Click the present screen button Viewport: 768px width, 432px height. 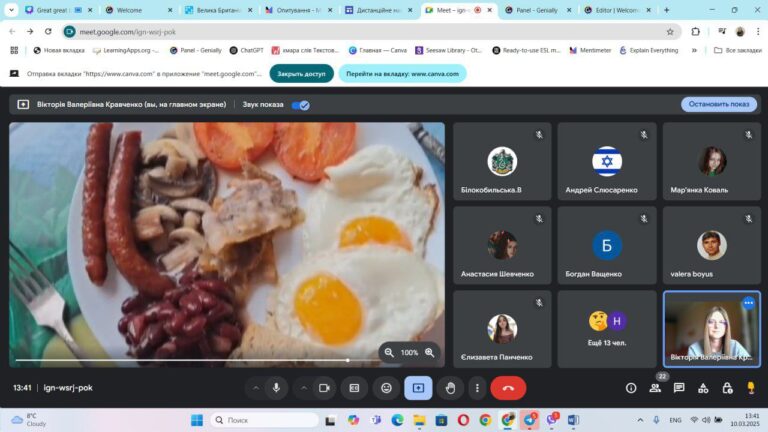(x=418, y=388)
